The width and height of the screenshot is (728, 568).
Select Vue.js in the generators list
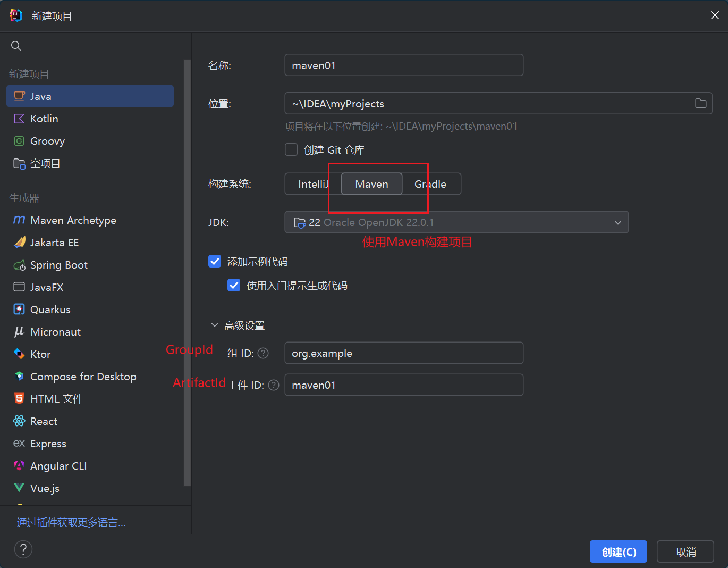(x=90, y=488)
